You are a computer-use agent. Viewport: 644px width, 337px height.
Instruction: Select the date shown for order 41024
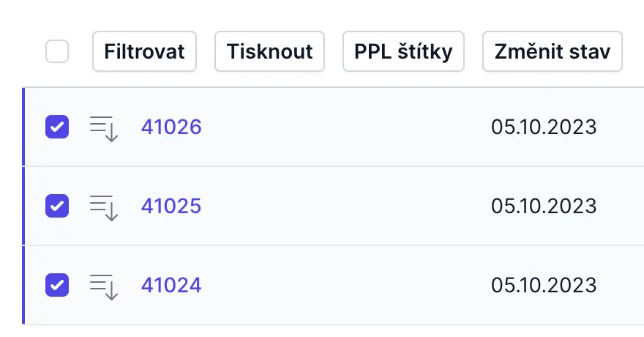544,285
